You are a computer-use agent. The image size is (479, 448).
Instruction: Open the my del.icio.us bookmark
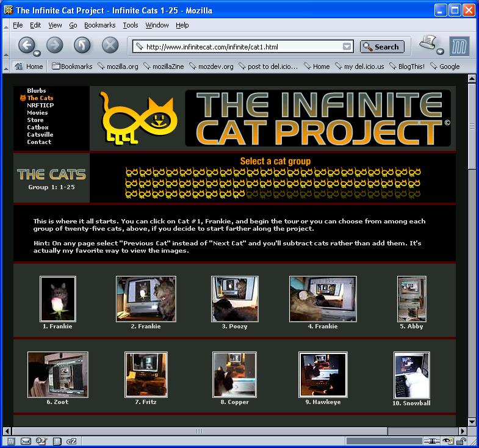tap(359, 67)
